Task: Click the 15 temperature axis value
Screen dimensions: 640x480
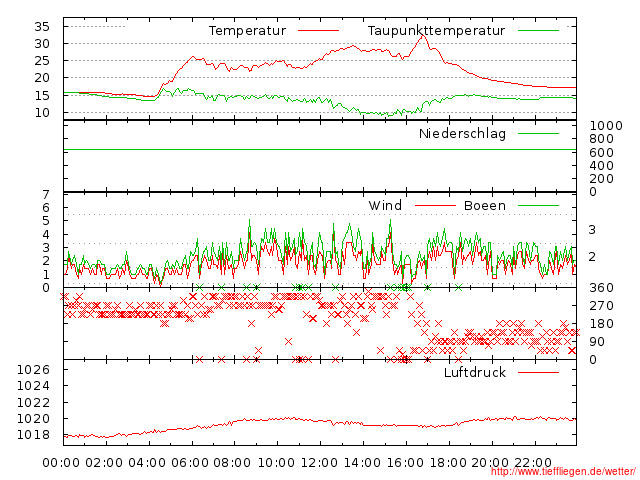Action: point(42,96)
